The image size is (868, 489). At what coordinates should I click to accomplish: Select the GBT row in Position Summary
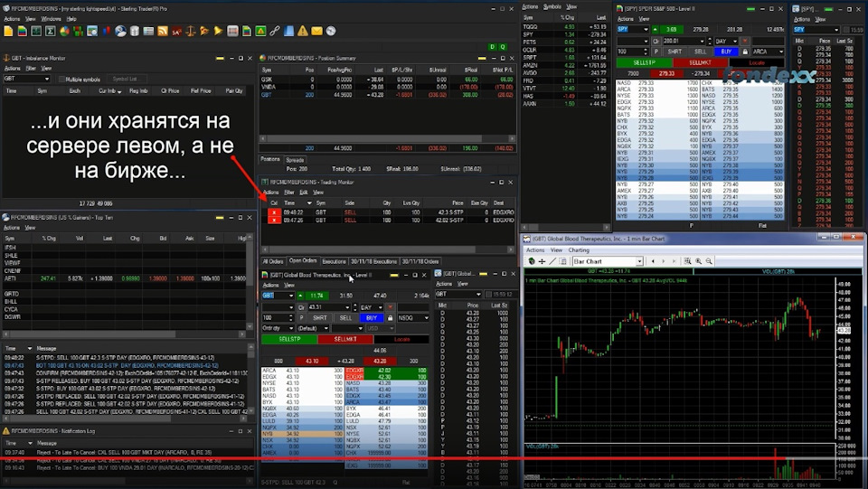[387, 95]
